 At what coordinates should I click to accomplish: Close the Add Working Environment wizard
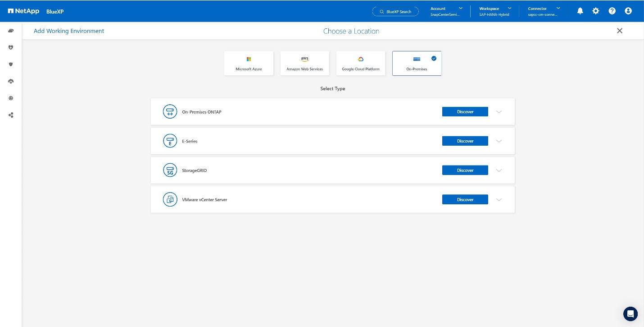620,31
